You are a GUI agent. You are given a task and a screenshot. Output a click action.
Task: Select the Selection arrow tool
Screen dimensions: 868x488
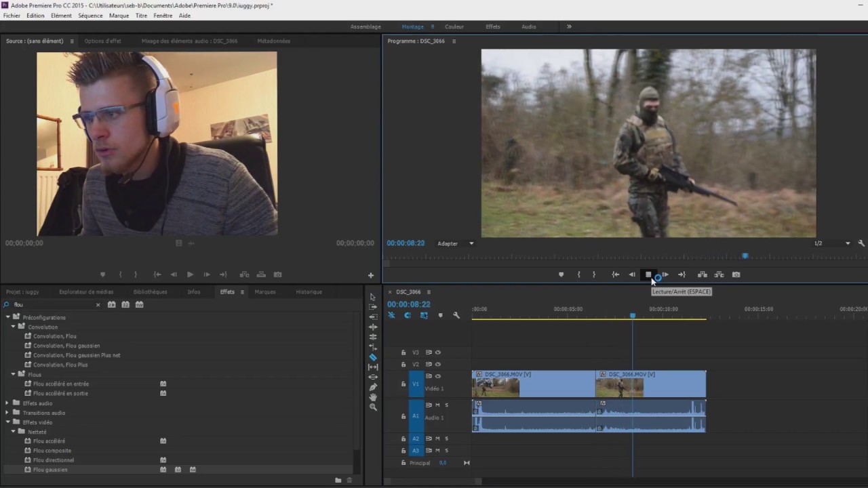point(373,297)
